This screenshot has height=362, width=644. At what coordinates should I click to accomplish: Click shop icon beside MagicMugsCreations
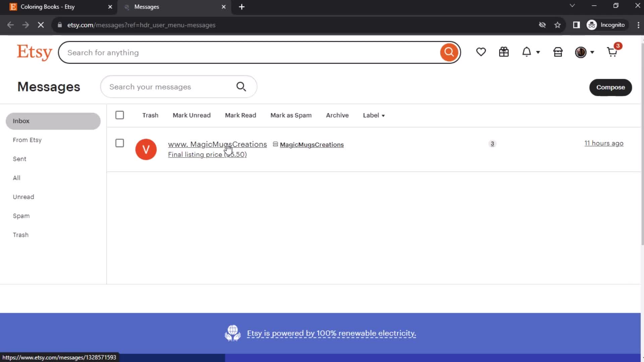click(275, 144)
